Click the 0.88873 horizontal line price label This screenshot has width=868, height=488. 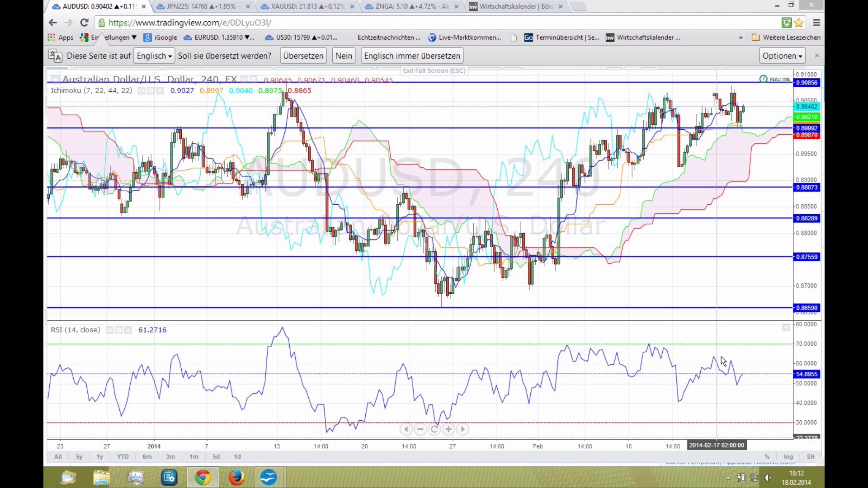point(807,188)
